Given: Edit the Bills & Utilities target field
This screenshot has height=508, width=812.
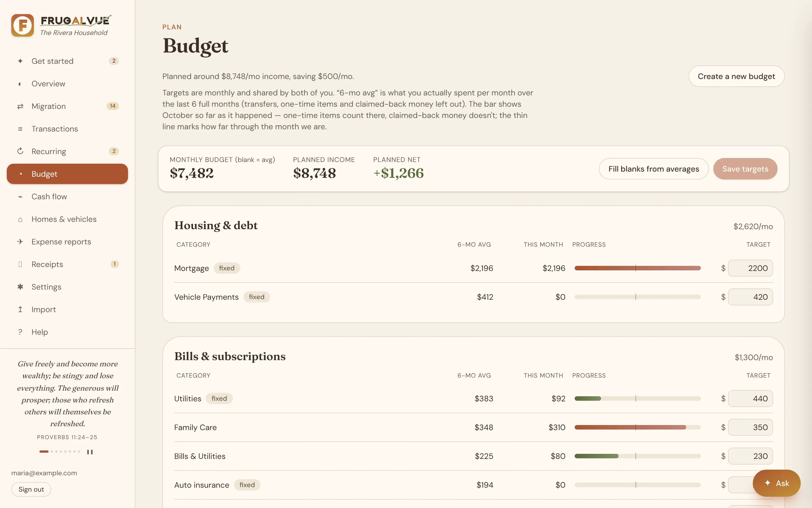Looking at the screenshot, I should coord(750,456).
